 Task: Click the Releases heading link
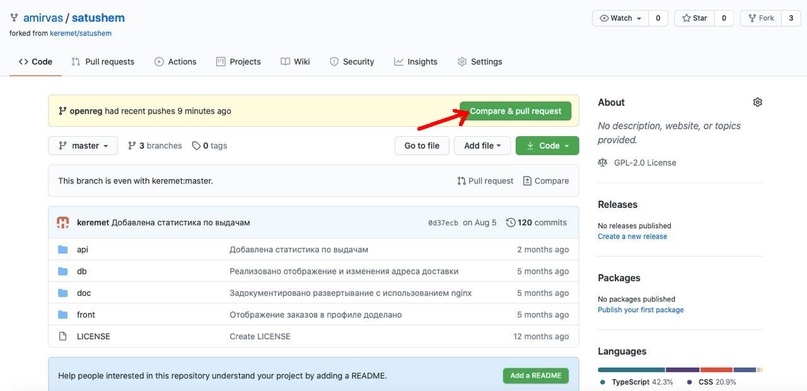(618, 204)
